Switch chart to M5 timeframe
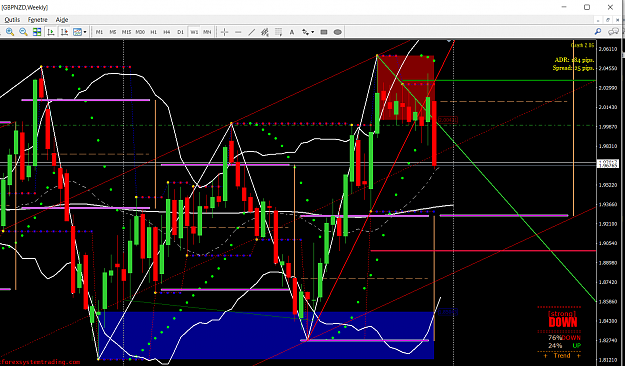 point(113,32)
